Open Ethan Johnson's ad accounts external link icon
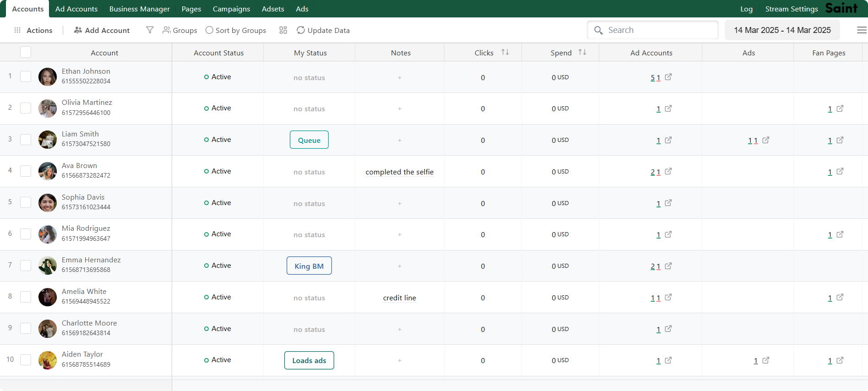Viewport: 868px width, 391px height. pos(668,77)
